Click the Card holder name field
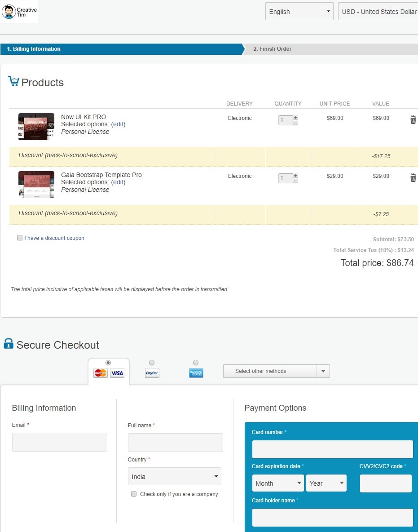Screen dimensions: 418x532 click(x=333, y=518)
